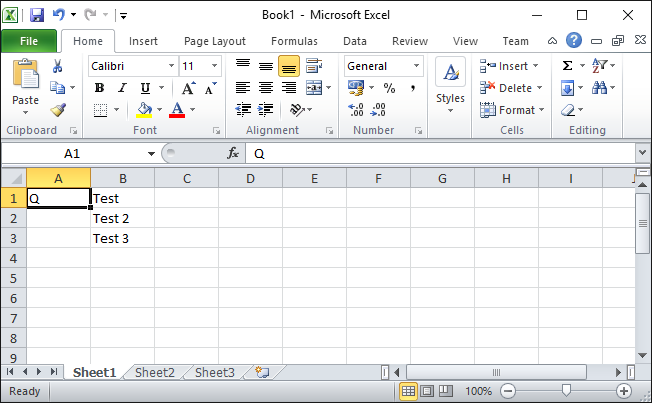Viewport: 652px width, 403px height.
Task: Toggle Wrap Text
Action: (x=314, y=66)
